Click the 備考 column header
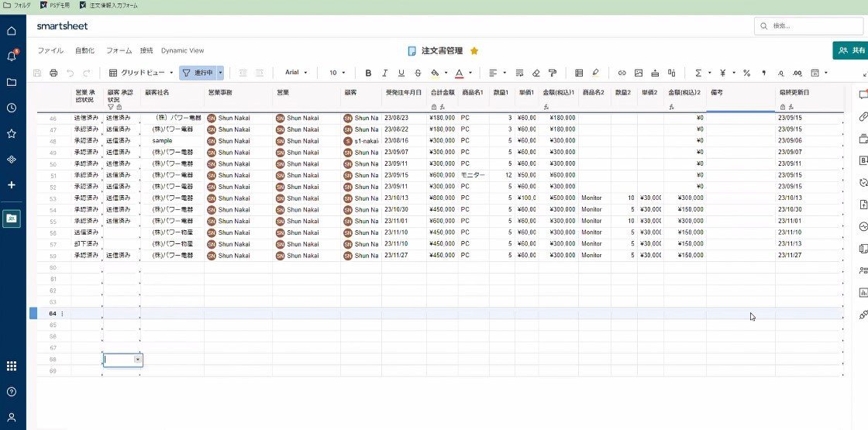The height and width of the screenshot is (430, 868). click(740, 98)
